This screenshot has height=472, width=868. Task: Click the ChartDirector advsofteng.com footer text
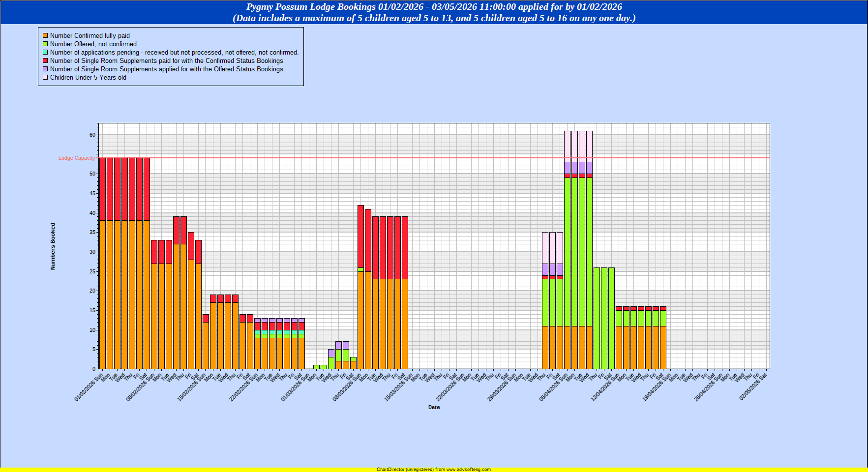click(433, 470)
